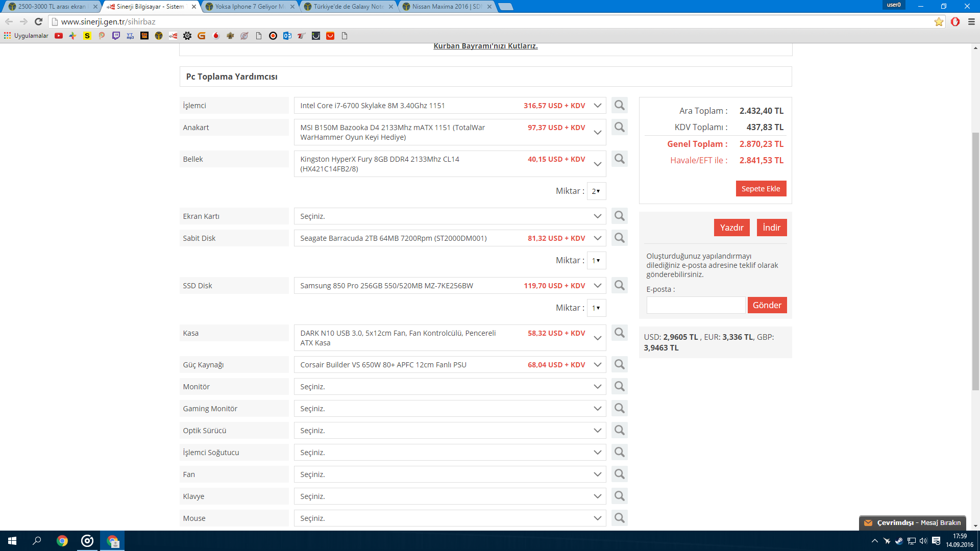The height and width of the screenshot is (551, 980).
Task: Switch to Nissan Maxima 2016 tab
Action: [x=446, y=7]
